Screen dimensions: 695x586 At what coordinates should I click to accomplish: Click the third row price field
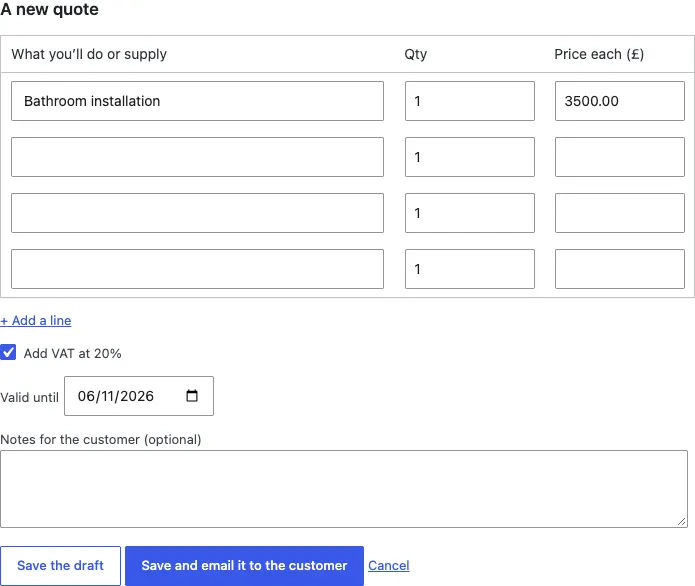coord(620,213)
